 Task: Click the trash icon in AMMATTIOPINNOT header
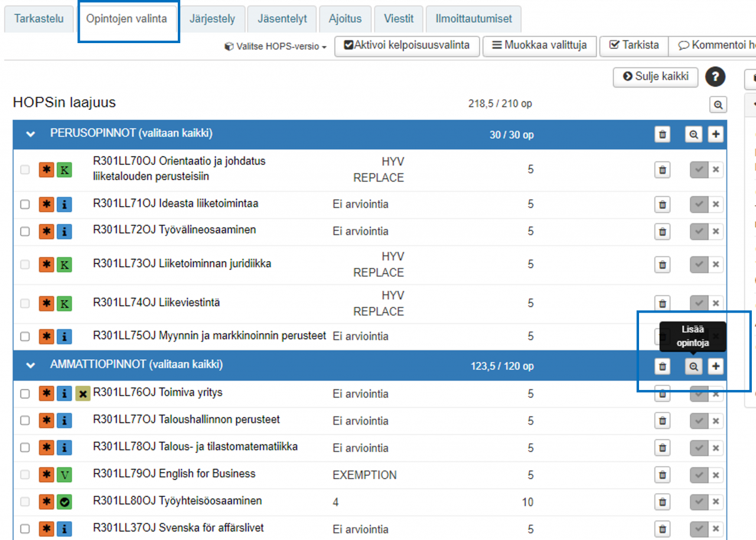point(663,366)
